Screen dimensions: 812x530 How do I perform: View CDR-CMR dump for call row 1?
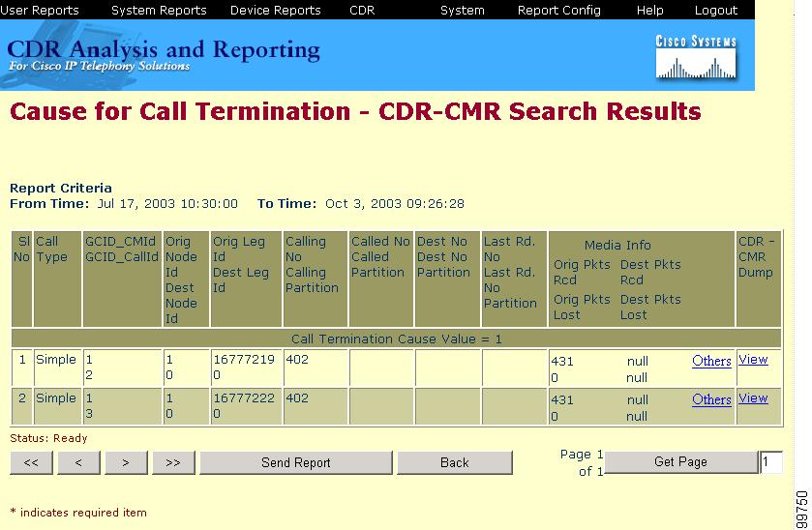coord(753,359)
